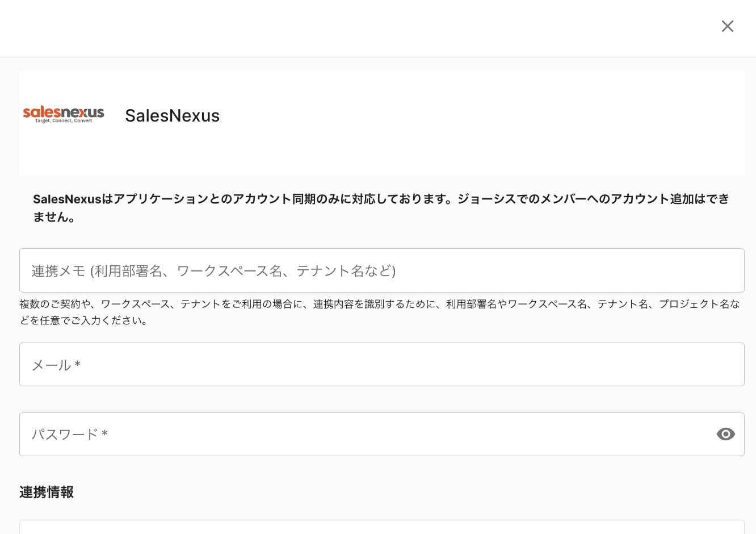Click the bold SalesNexus account sync notice

coord(380,199)
